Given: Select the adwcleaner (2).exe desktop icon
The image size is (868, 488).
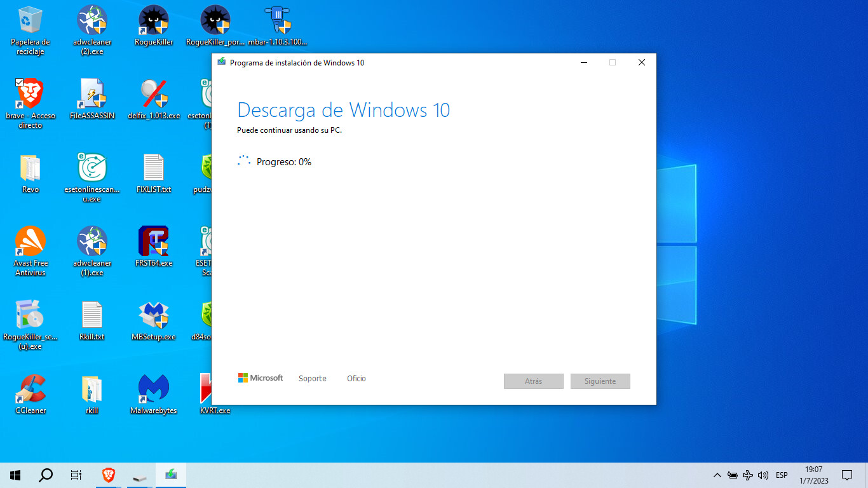Looking at the screenshot, I should pos(92,31).
